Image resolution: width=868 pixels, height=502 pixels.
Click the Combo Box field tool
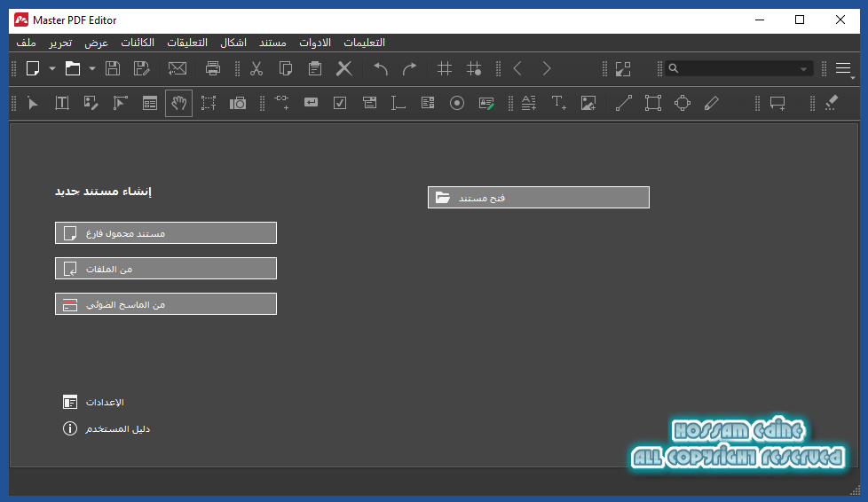click(369, 103)
